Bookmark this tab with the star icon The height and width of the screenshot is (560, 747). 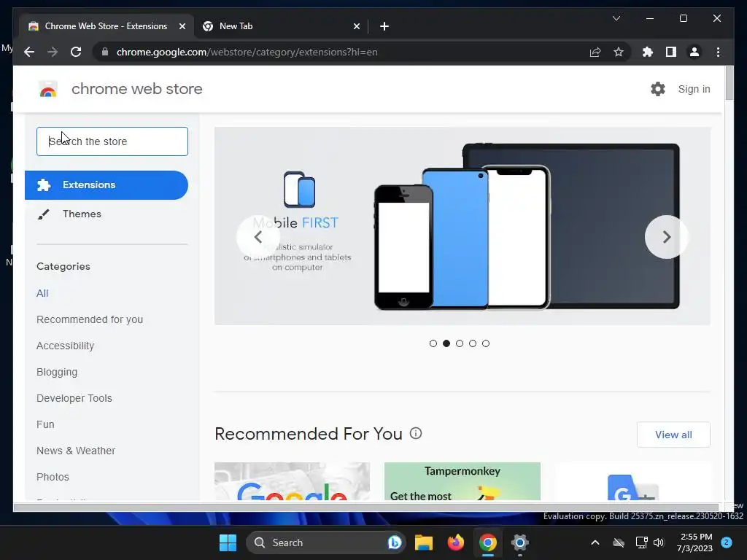pos(619,52)
